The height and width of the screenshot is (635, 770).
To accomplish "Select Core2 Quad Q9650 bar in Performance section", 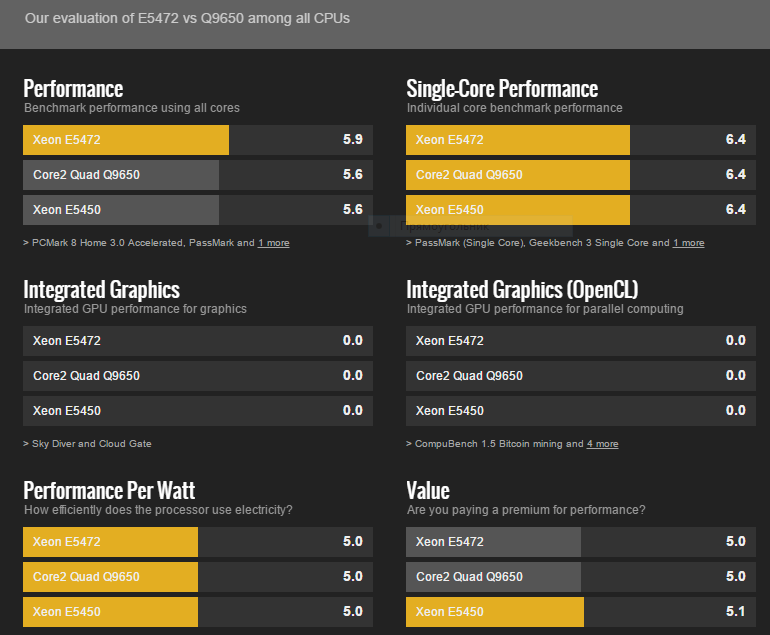I will [198, 175].
